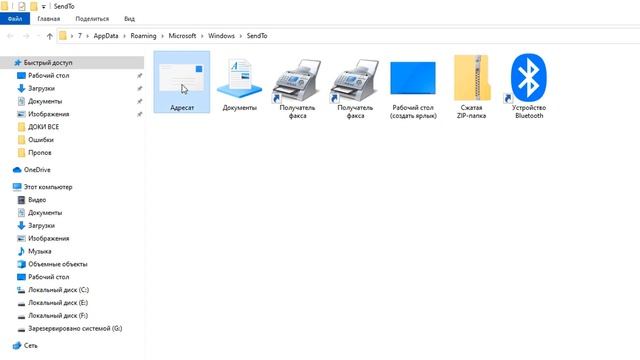This screenshot has height=360, width=640.
Task: Click the properties icon in title bar
Action: (x=22, y=6)
